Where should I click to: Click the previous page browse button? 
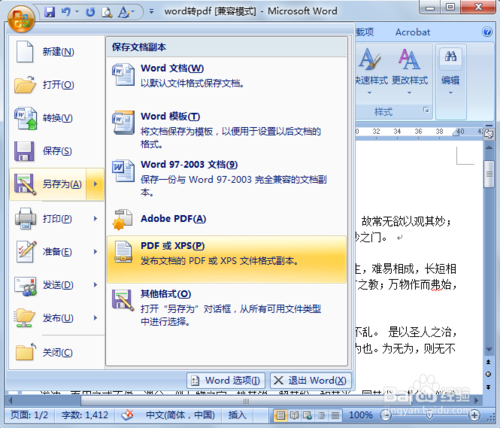[x=489, y=362]
